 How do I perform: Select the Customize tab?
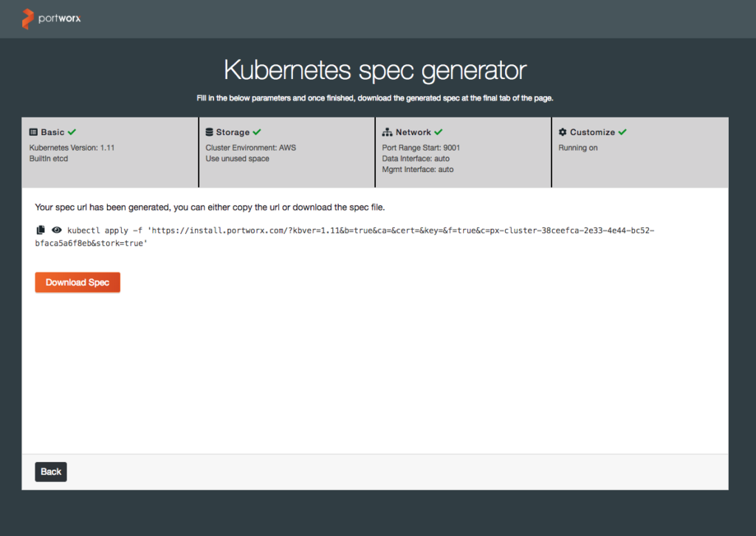592,132
